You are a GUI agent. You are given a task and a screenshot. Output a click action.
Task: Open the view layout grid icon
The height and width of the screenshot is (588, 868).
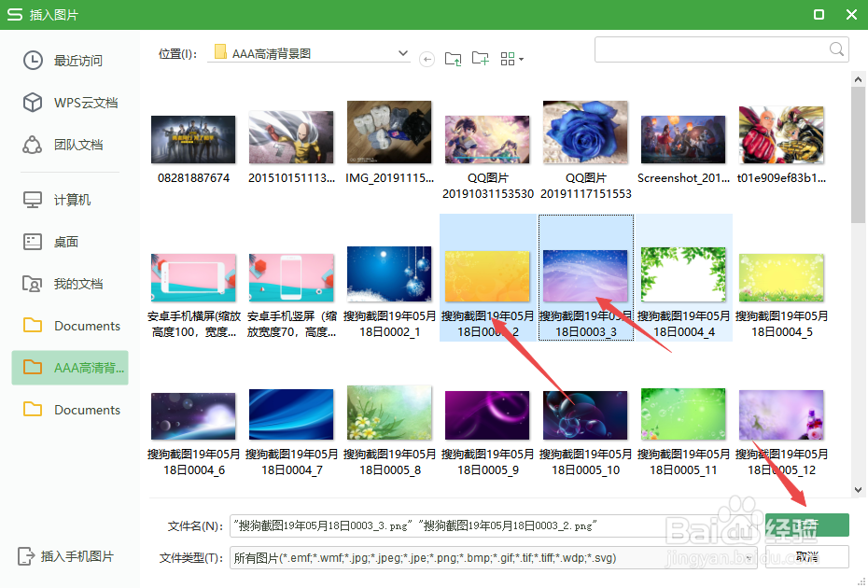click(506, 58)
